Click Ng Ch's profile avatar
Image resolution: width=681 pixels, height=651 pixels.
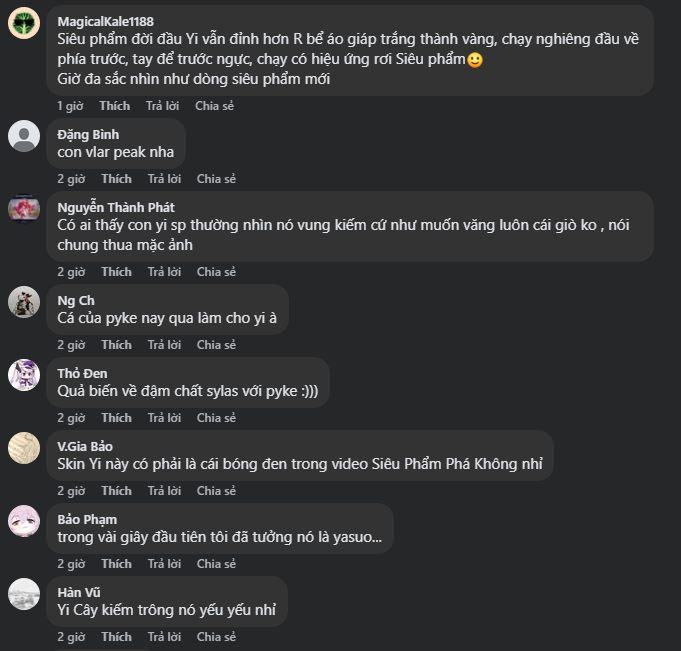24,302
